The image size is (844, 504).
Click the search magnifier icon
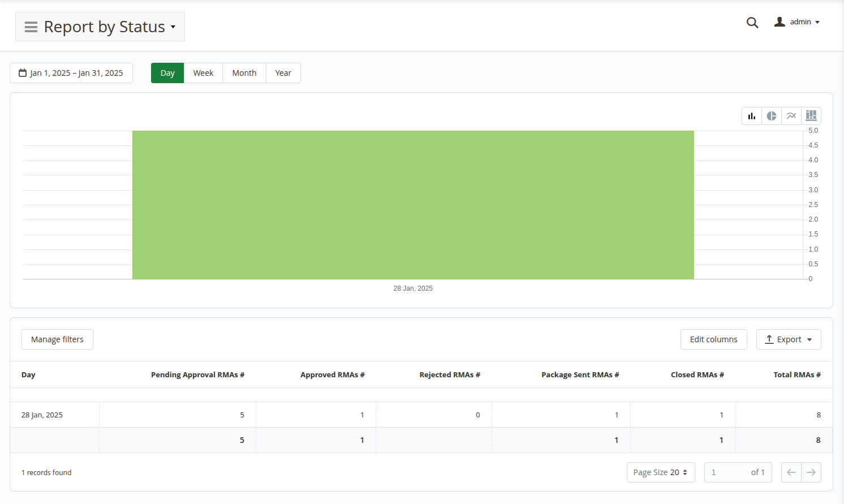[752, 22]
